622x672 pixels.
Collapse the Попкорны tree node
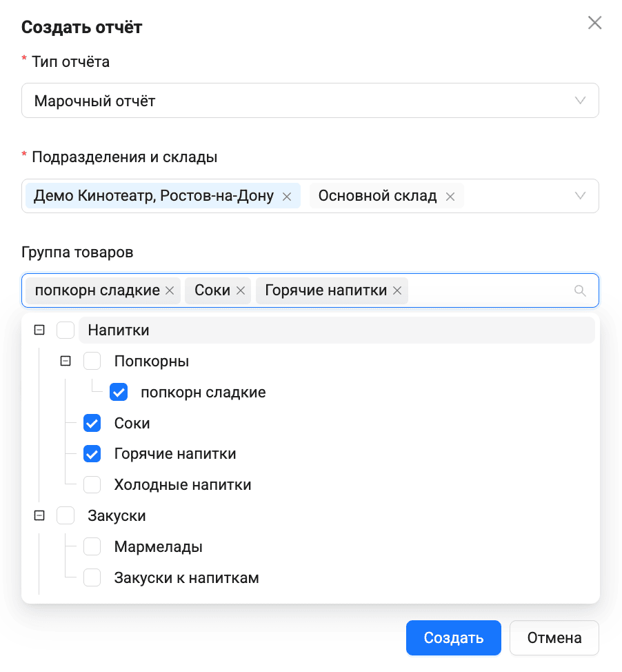pos(66,361)
